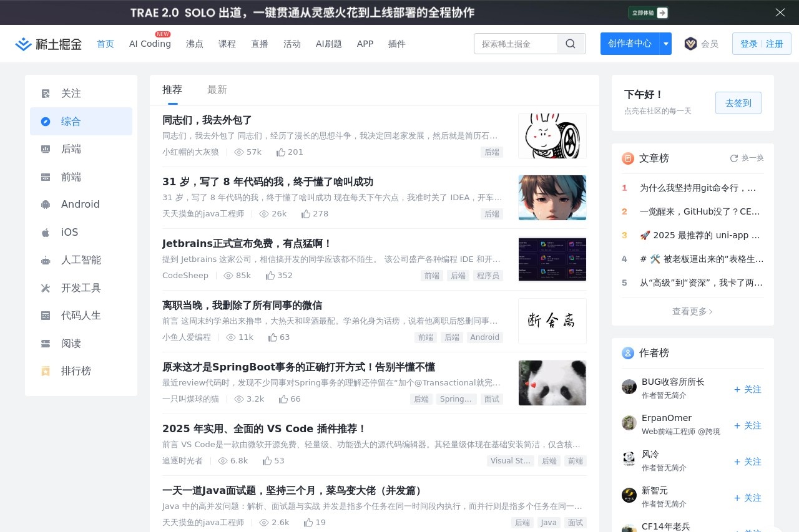Click the 探索稀土掘金 search field
This screenshot has height=532, width=799.
(516, 44)
